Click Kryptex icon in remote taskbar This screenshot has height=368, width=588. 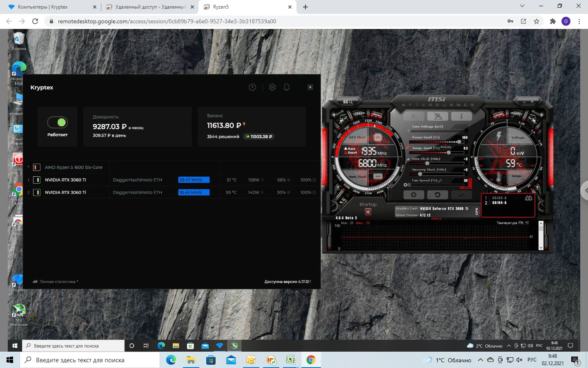[220, 346]
